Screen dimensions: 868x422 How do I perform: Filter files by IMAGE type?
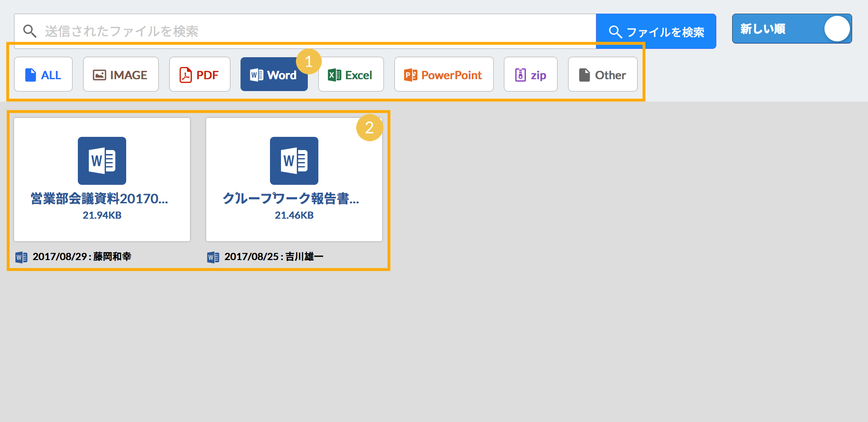point(120,75)
